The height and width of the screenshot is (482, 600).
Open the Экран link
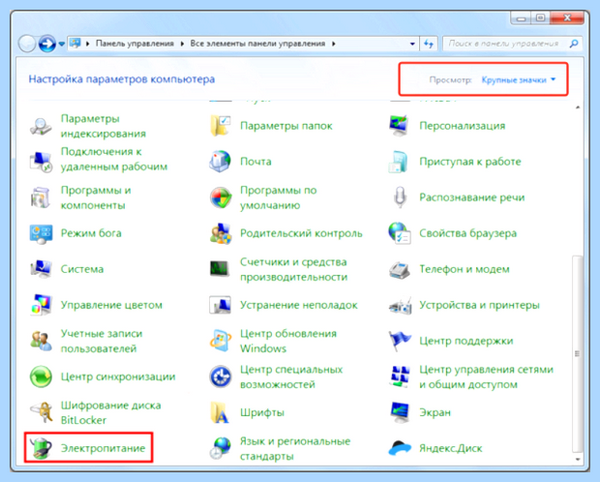pos(435,413)
